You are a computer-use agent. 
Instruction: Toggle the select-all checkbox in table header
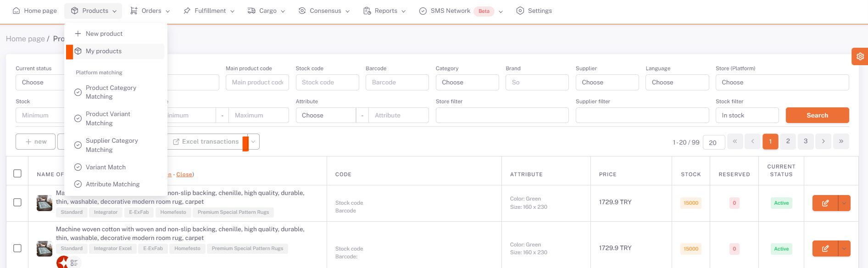tap(17, 173)
